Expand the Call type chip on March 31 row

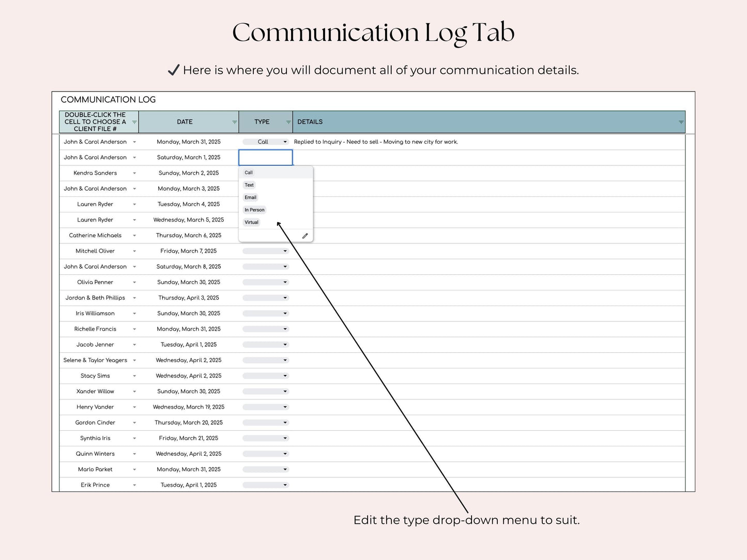pos(266,142)
